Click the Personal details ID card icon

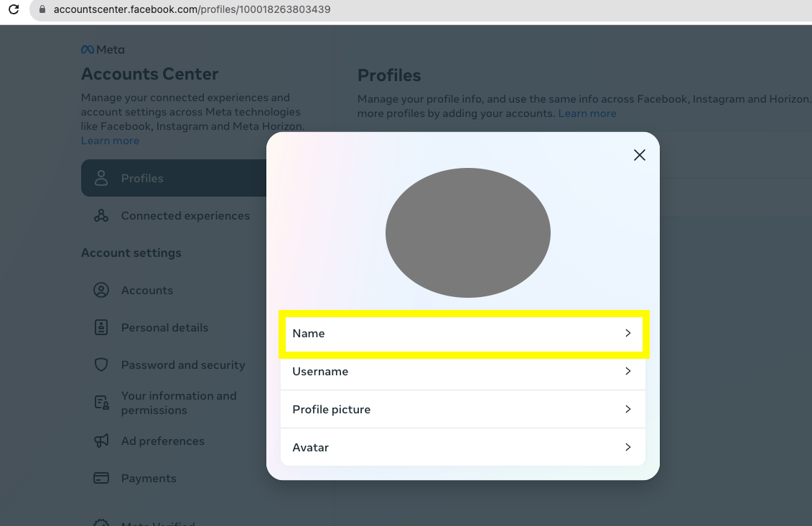(x=101, y=328)
